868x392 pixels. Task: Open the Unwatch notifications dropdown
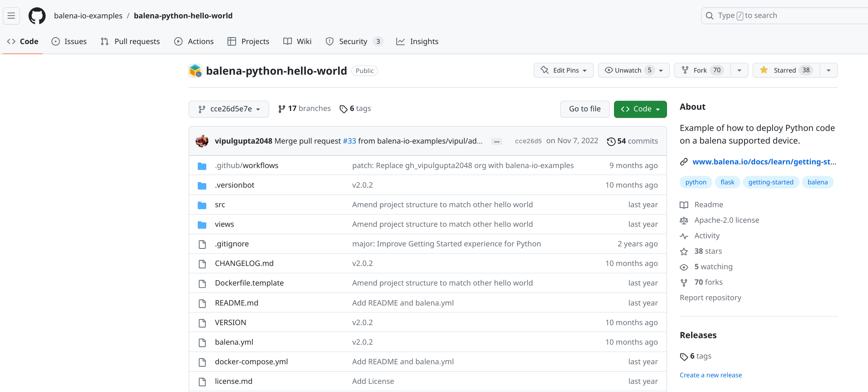[634, 70]
